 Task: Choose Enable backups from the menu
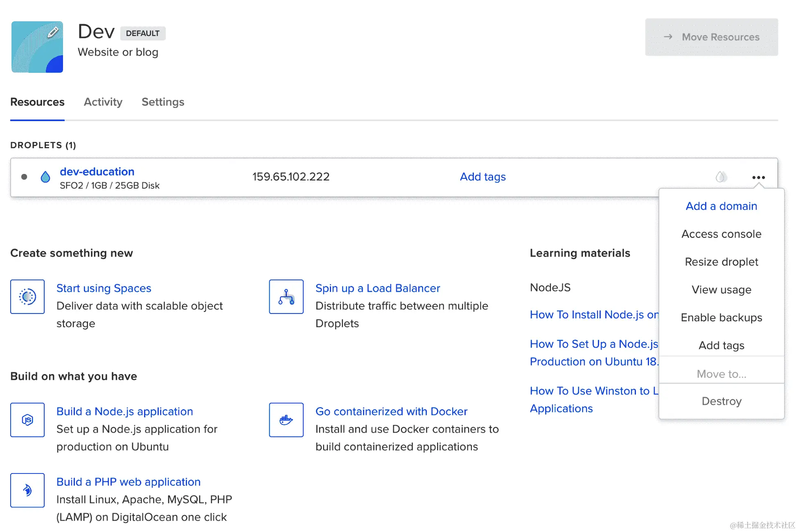(721, 317)
